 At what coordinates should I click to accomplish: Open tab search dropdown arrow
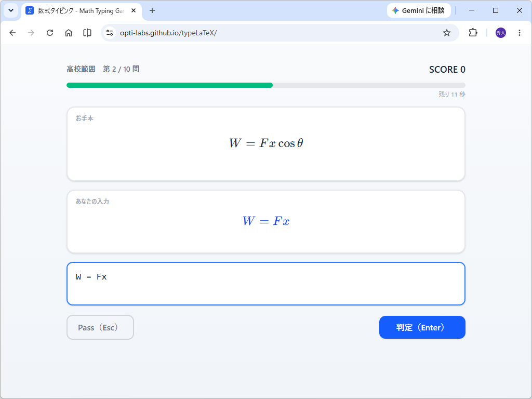click(x=11, y=10)
